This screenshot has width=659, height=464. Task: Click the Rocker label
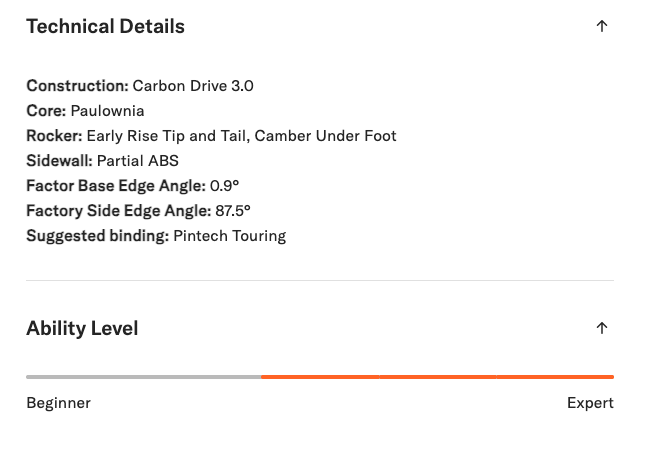(x=54, y=136)
